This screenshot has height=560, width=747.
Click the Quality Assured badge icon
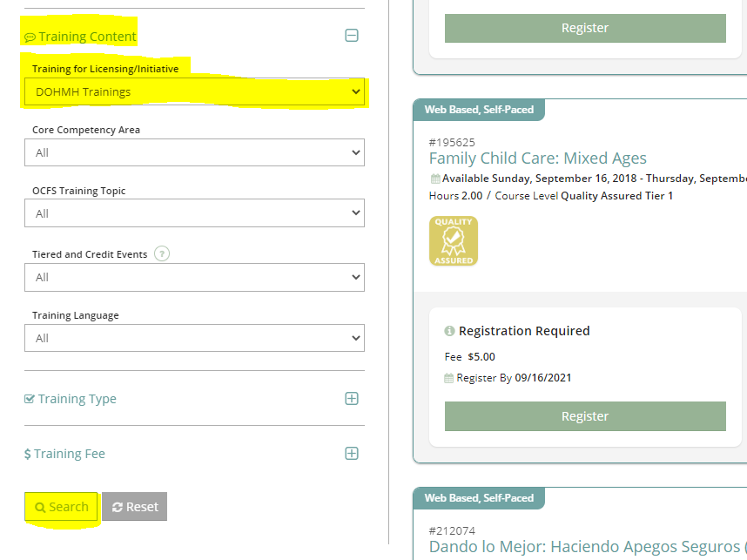point(453,241)
